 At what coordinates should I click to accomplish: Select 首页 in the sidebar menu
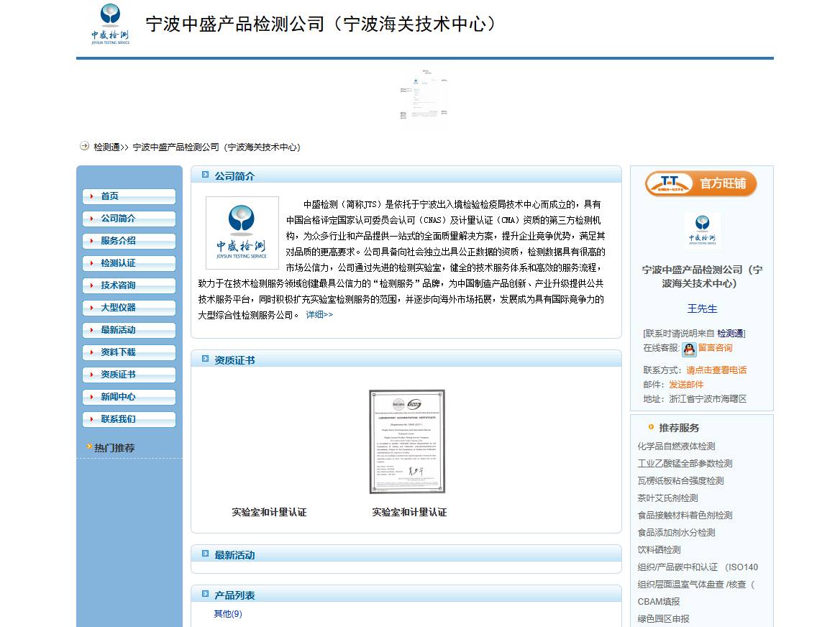tap(129, 196)
